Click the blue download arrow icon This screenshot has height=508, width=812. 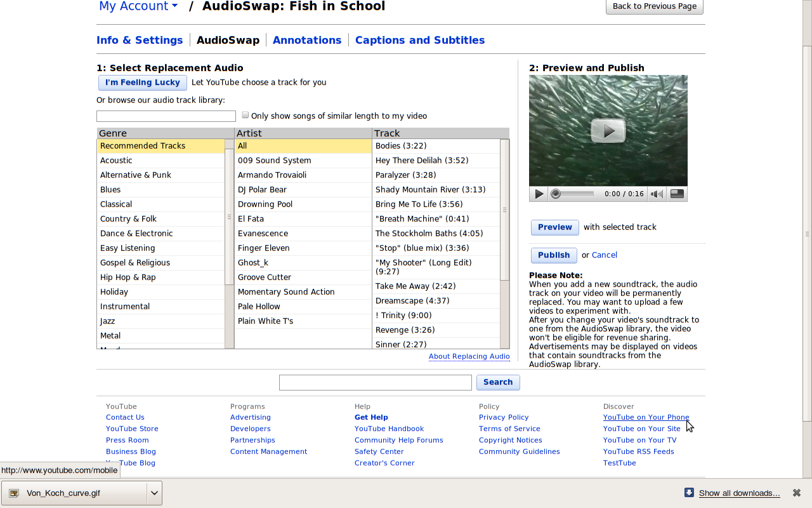tap(689, 493)
